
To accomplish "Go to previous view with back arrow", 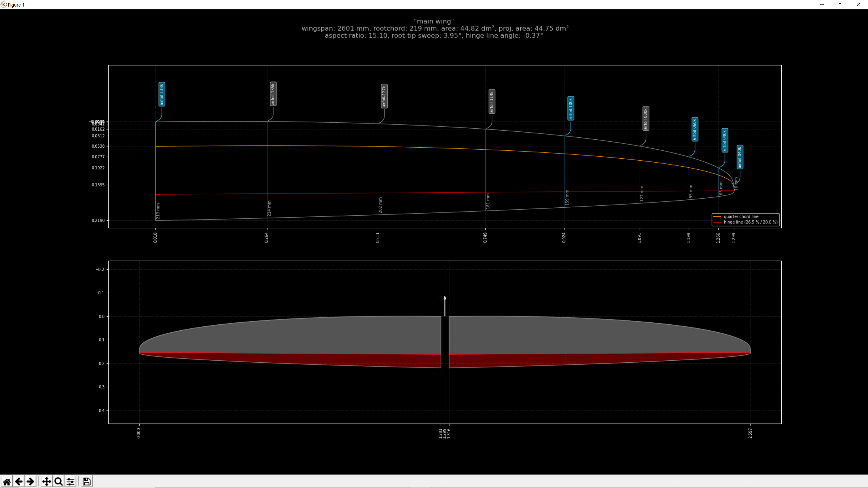I will (19, 482).
